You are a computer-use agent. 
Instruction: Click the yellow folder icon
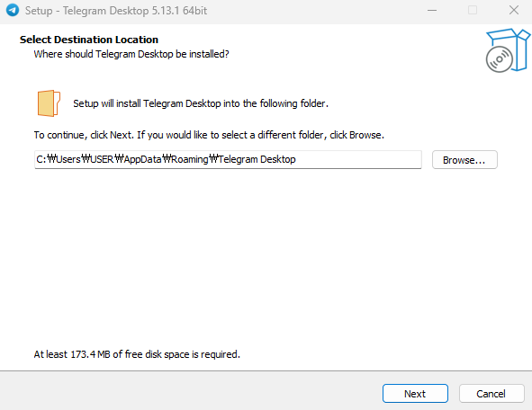tap(49, 103)
